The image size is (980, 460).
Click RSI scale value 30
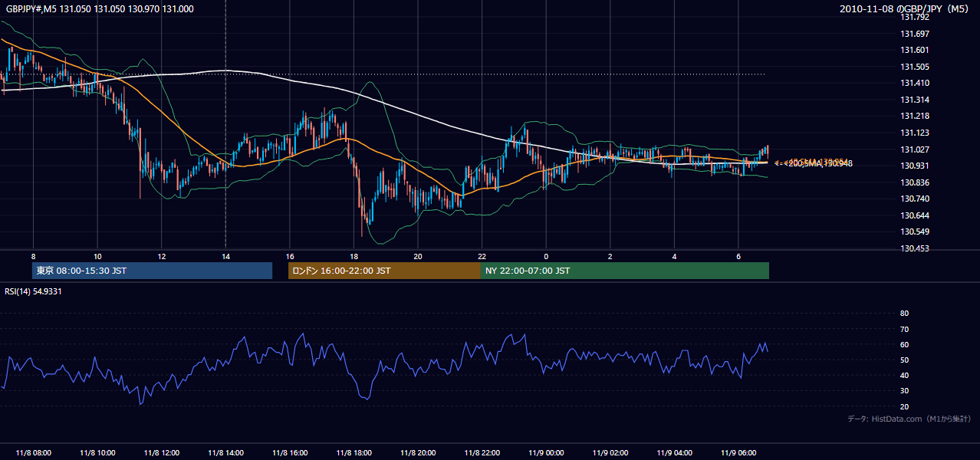904,391
